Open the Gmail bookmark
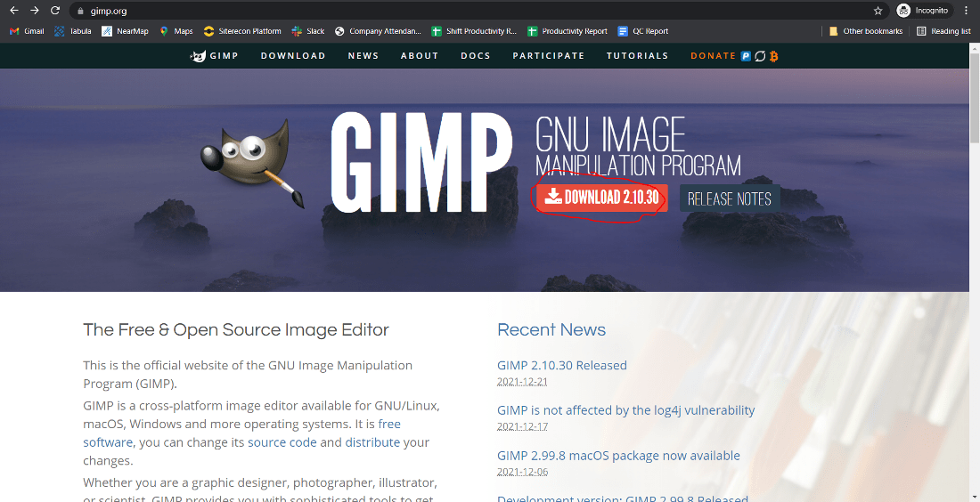 pos(27,31)
